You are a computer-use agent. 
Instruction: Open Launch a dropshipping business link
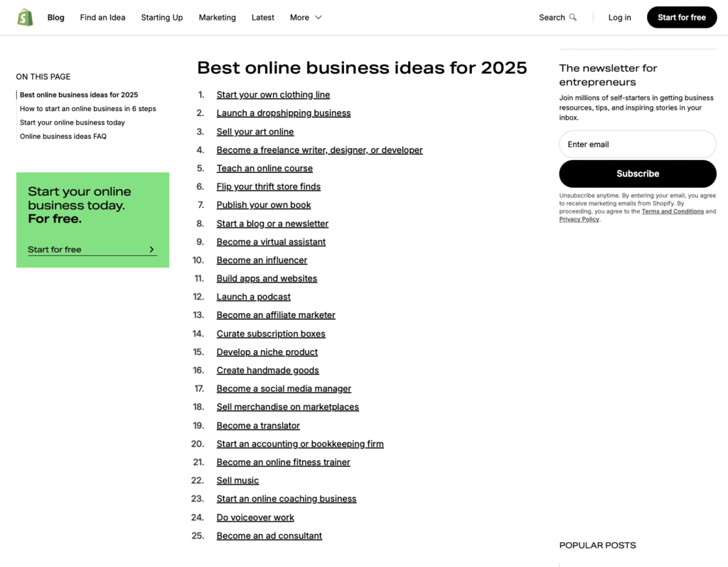click(283, 113)
